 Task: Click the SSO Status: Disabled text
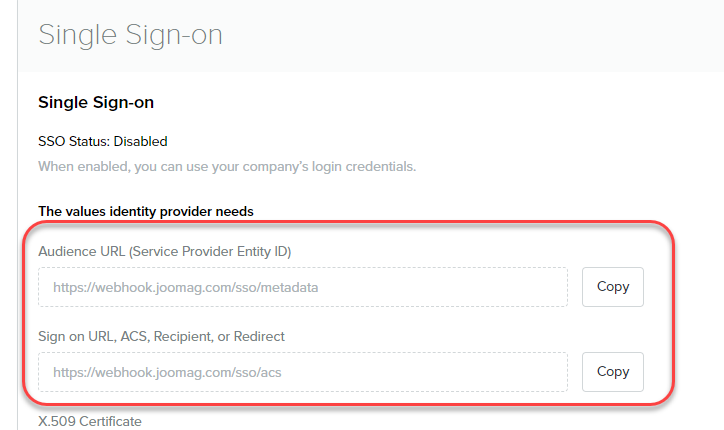point(102,141)
